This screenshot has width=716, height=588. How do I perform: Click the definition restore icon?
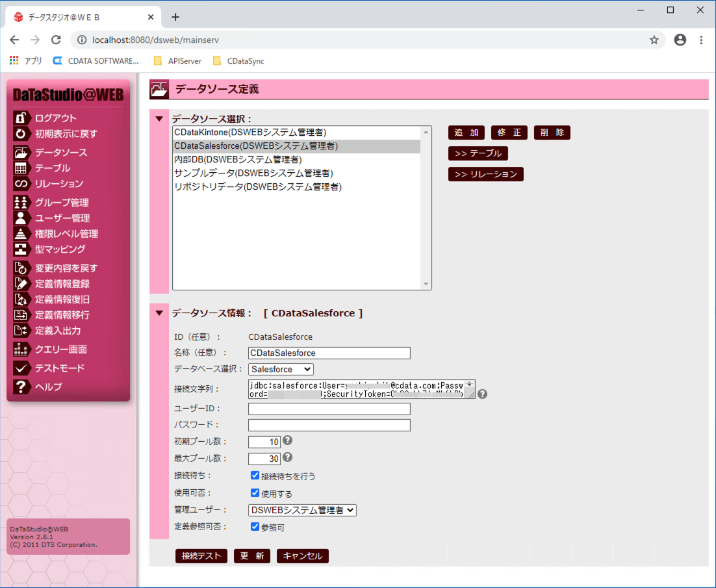click(x=21, y=300)
